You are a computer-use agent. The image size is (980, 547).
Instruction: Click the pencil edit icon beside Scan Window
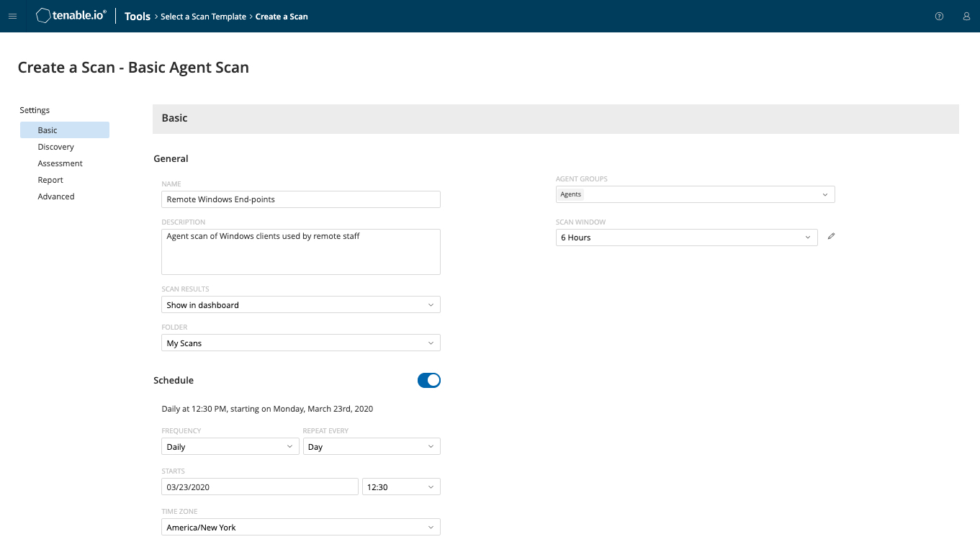(831, 236)
